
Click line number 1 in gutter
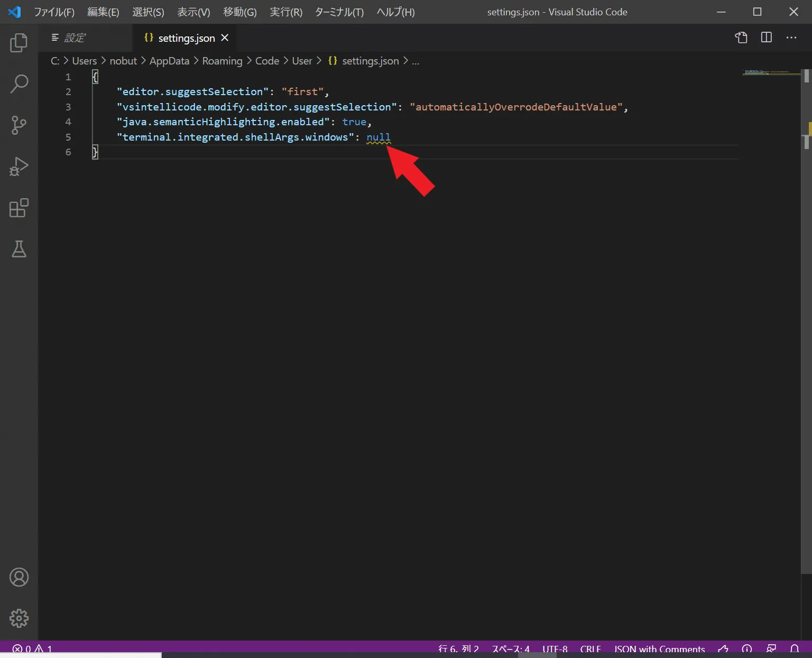click(68, 77)
